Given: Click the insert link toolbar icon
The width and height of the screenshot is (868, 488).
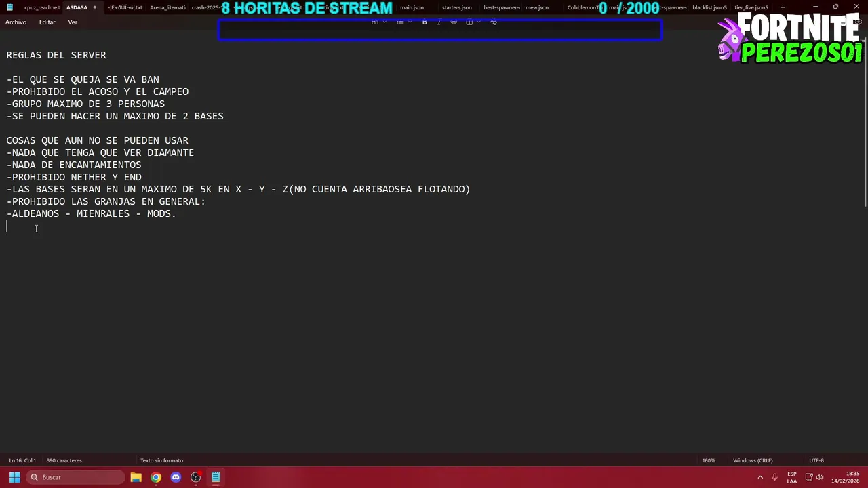Looking at the screenshot, I should point(454,22).
